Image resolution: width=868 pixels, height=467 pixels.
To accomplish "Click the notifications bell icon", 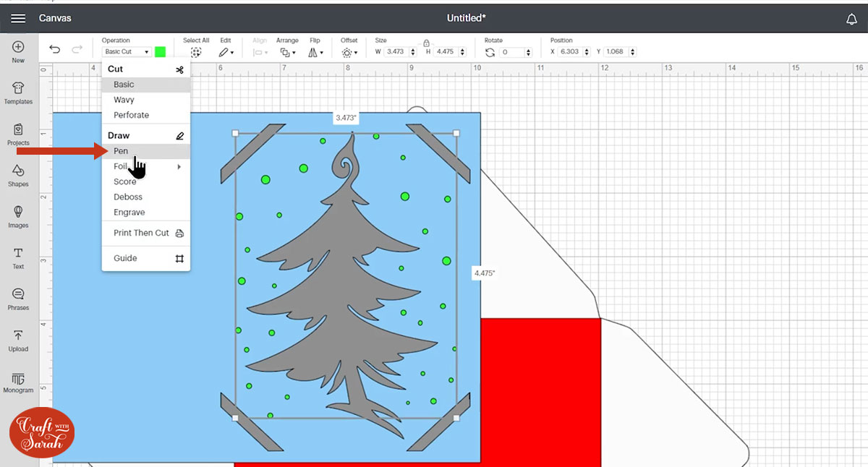I will coord(851,19).
